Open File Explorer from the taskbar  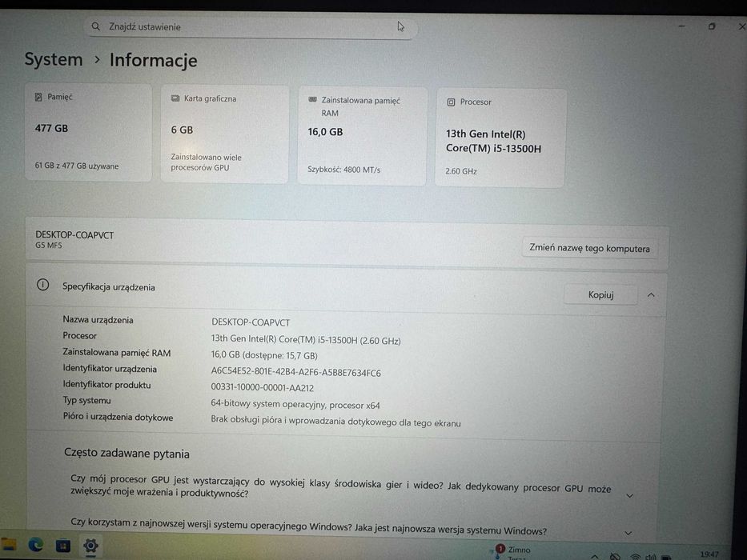[8, 545]
